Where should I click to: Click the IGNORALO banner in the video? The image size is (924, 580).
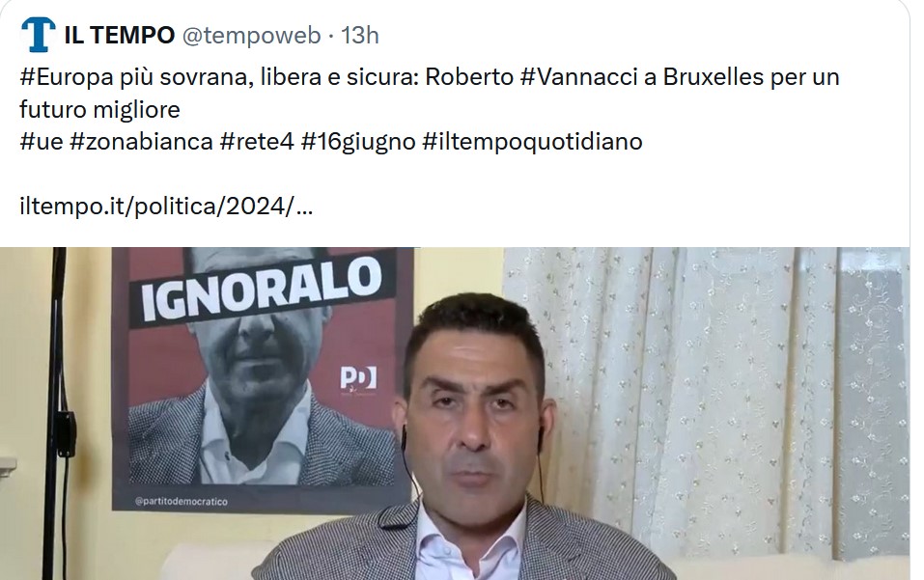[x=261, y=290]
